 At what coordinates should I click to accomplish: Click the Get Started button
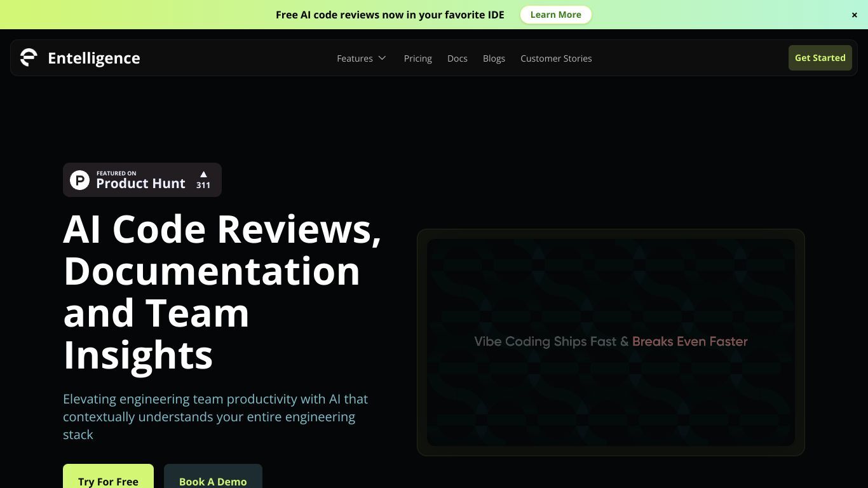(820, 58)
